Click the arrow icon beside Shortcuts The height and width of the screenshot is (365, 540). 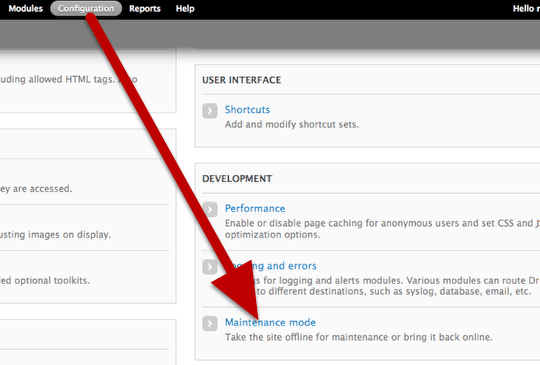pyautogui.click(x=210, y=111)
